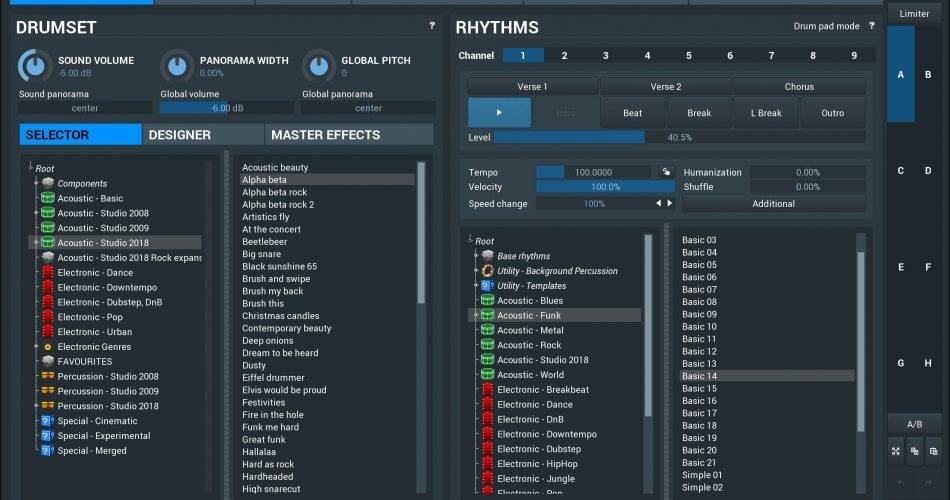Click the Global volume slider

(x=227, y=108)
